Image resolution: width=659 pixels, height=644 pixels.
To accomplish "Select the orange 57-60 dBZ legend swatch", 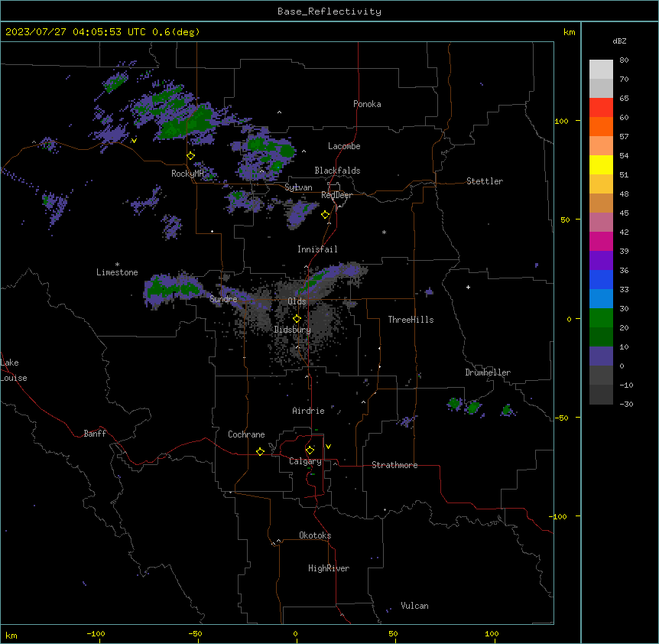I will [x=601, y=126].
